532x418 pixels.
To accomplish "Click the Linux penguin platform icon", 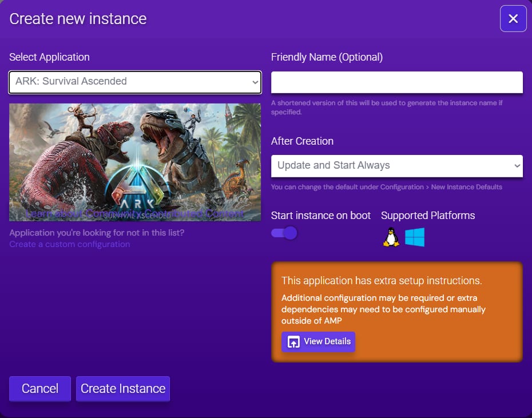I will coord(391,237).
